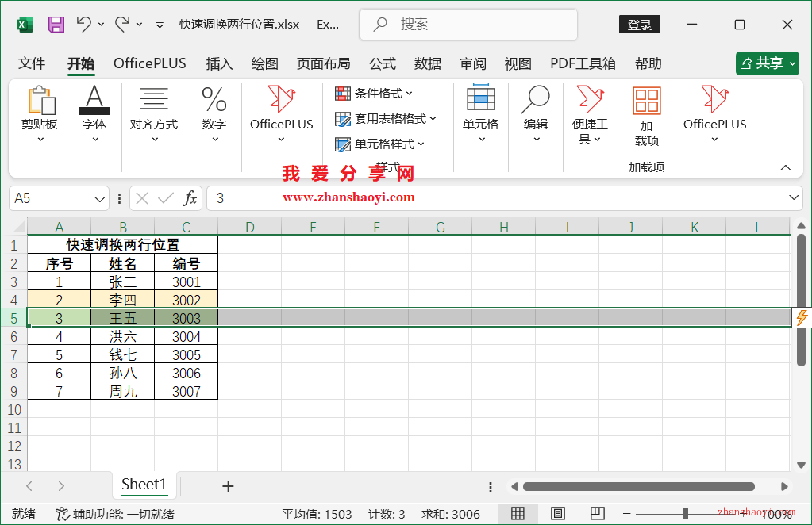Click the vertical scrollbar down arrow
812x525 pixels.
[x=801, y=465]
